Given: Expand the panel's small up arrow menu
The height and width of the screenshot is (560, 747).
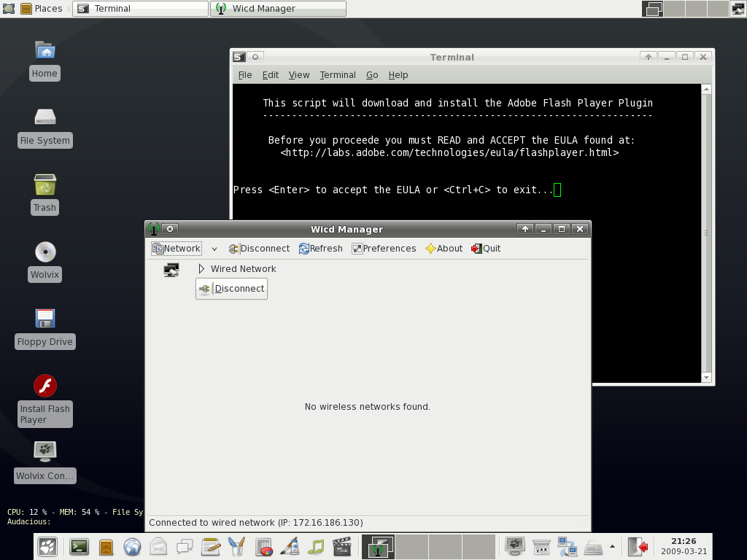Looking at the screenshot, I should coord(613,547).
